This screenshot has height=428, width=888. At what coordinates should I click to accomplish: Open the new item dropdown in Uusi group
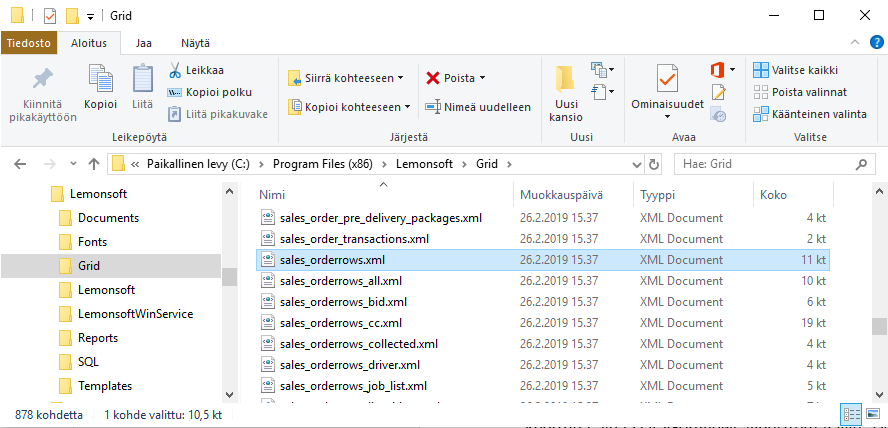(603, 70)
